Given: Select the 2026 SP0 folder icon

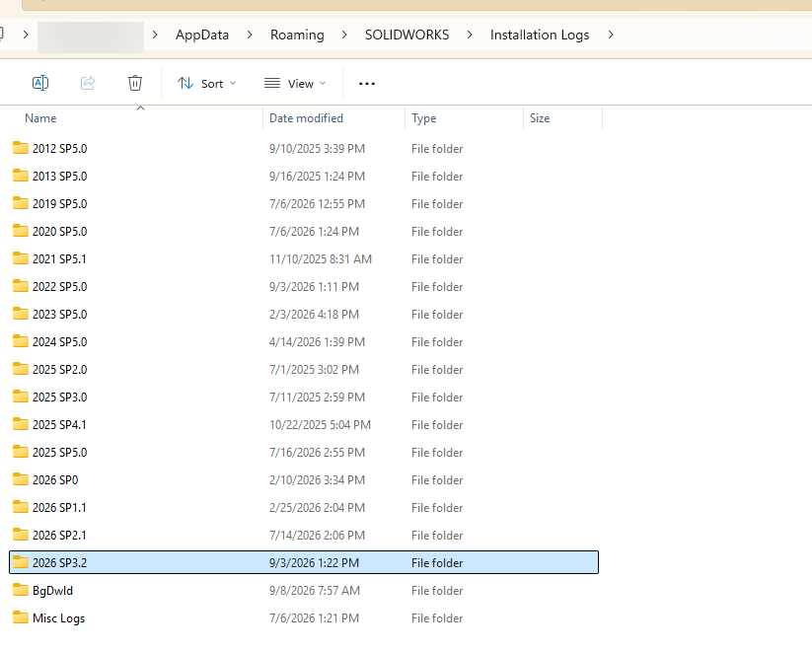Looking at the screenshot, I should click(21, 479).
